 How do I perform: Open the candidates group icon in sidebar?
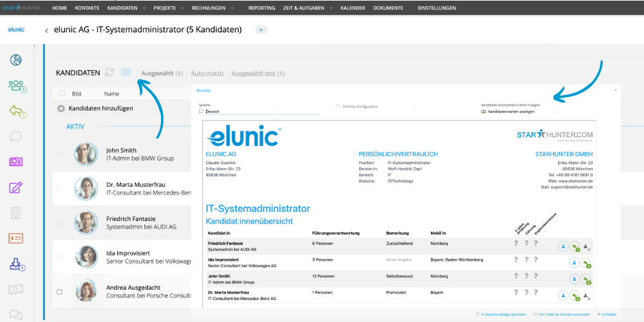(x=17, y=86)
